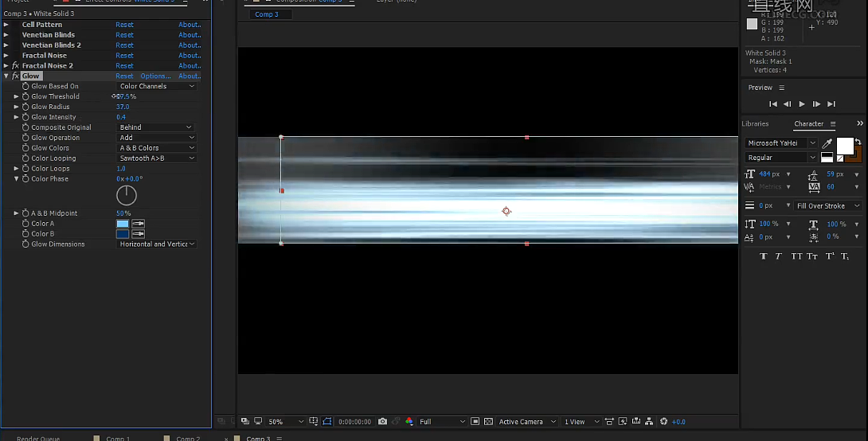868x441 pixels.
Task: Open the Glow Based On dropdown
Action: click(157, 86)
